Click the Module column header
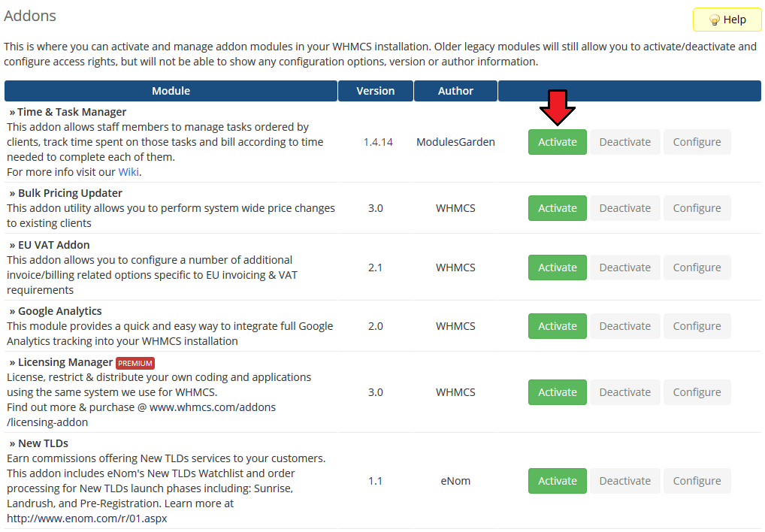 (x=171, y=91)
